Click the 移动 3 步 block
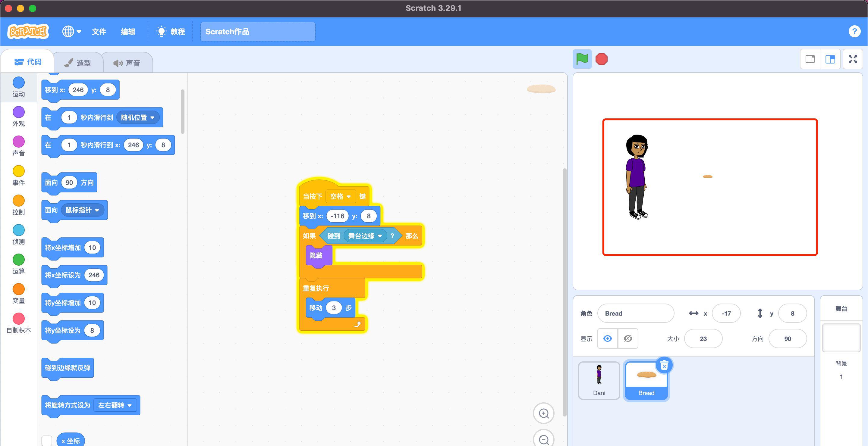This screenshot has height=446, width=868. pos(316,308)
